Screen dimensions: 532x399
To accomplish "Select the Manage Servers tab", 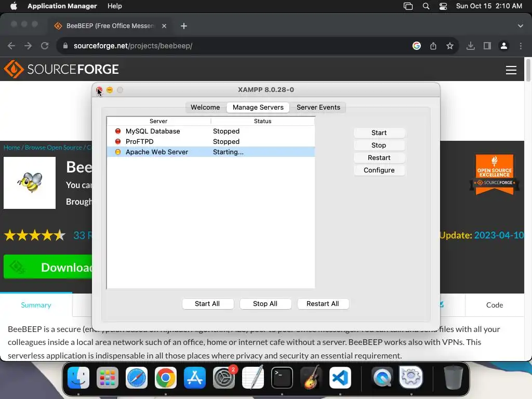I will 258,107.
